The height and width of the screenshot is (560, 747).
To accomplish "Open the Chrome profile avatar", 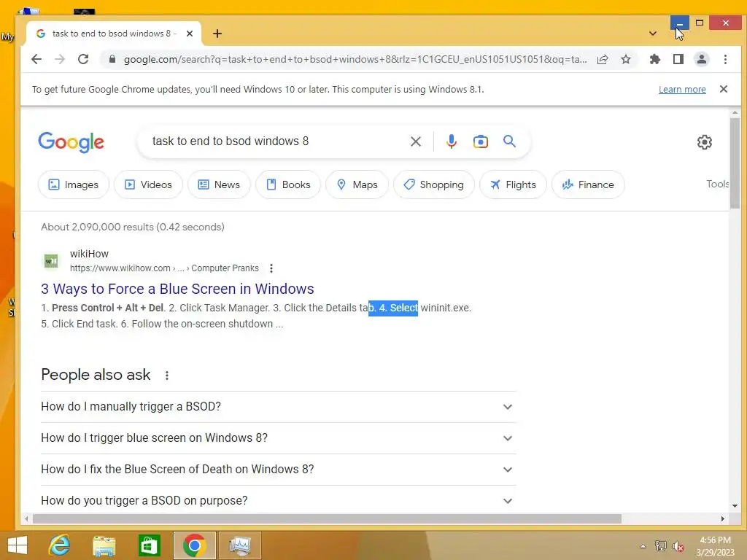I will (x=702, y=59).
